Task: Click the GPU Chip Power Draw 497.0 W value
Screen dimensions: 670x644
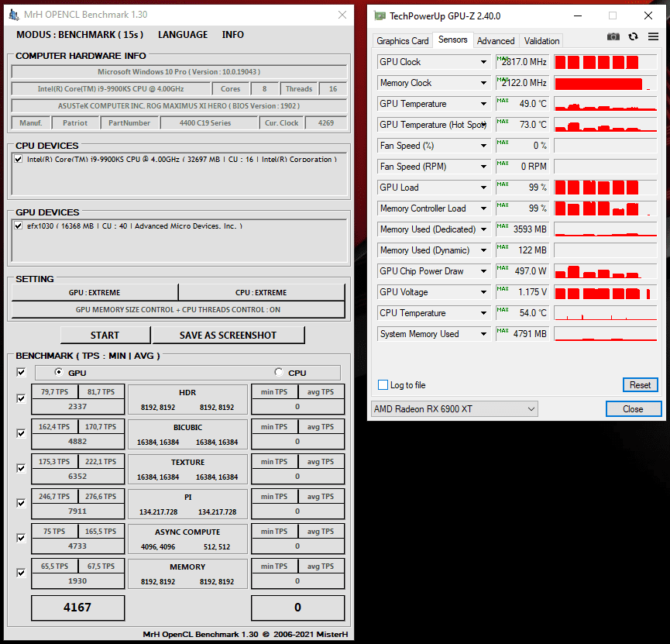Action: [x=523, y=271]
